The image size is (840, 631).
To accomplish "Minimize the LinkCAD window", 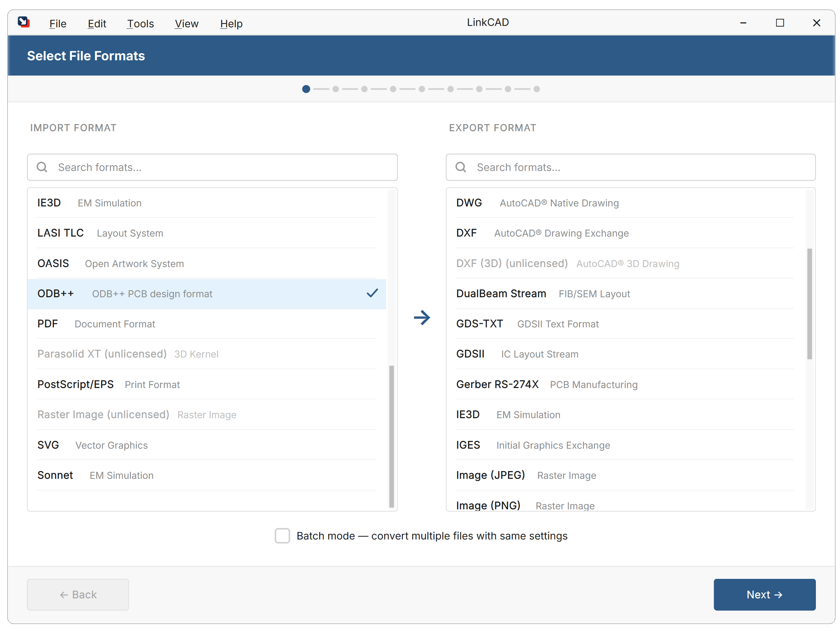I will click(x=743, y=23).
